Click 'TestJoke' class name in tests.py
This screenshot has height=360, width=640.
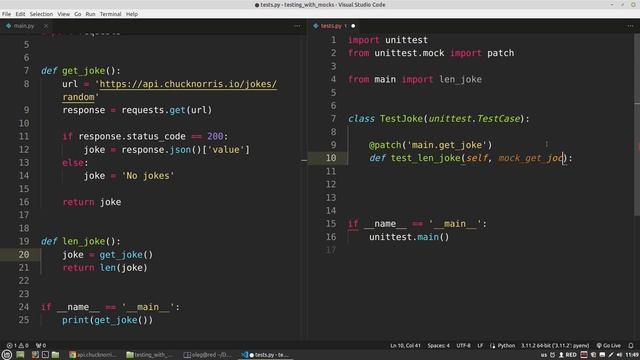[401, 119]
